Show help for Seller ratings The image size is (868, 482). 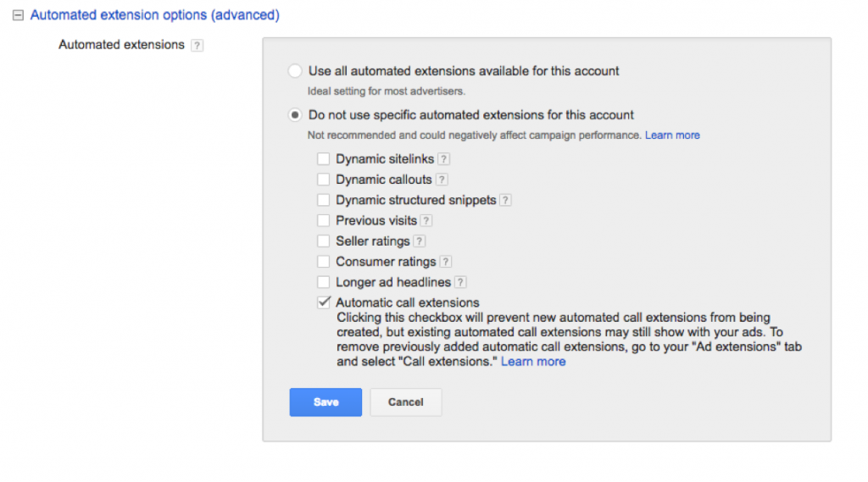pyautogui.click(x=420, y=241)
